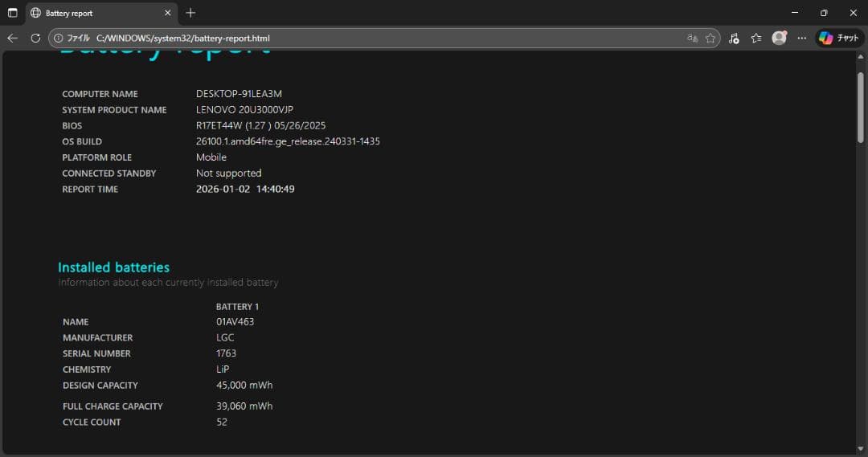Reload the battery report page

[35, 39]
